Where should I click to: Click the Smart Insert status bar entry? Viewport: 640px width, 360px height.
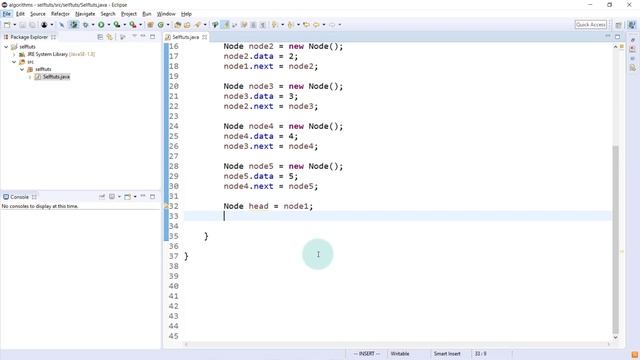point(447,354)
